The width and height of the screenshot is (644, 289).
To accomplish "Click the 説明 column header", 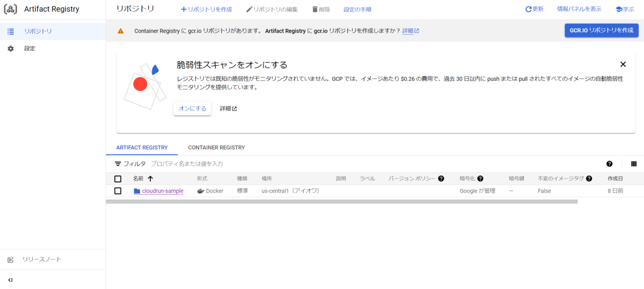I will click(341, 179).
